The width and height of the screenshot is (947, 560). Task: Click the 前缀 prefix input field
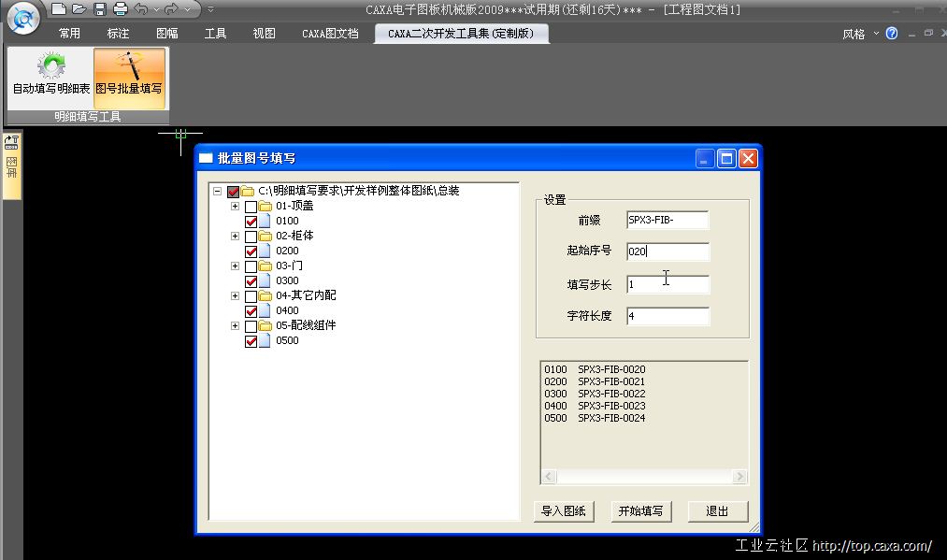[667, 220]
